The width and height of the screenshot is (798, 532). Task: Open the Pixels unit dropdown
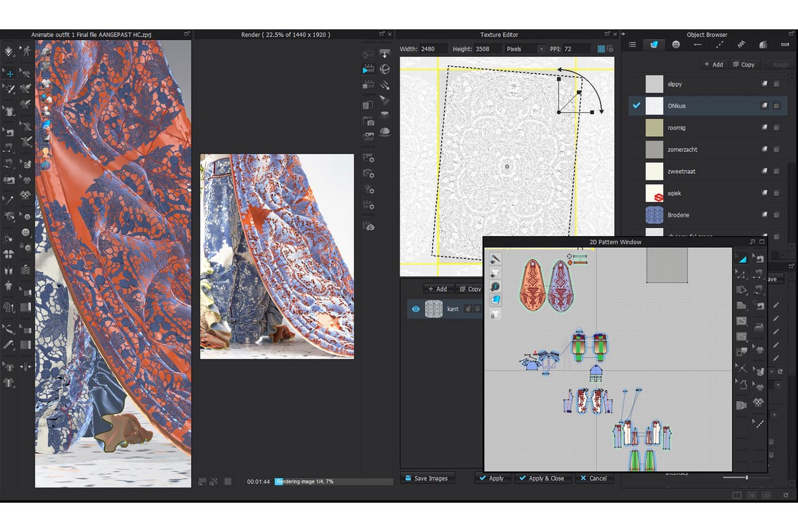[540, 49]
